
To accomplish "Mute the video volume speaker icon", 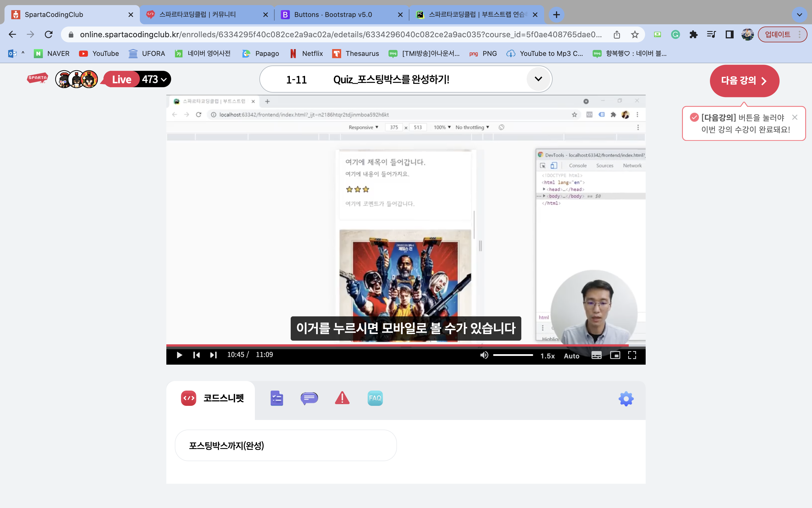I will (x=484, y=355).
